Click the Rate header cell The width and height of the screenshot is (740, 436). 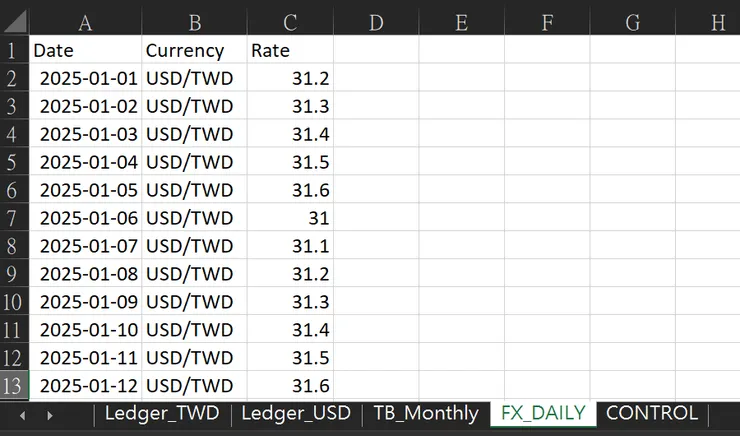(x=290, y=50)
